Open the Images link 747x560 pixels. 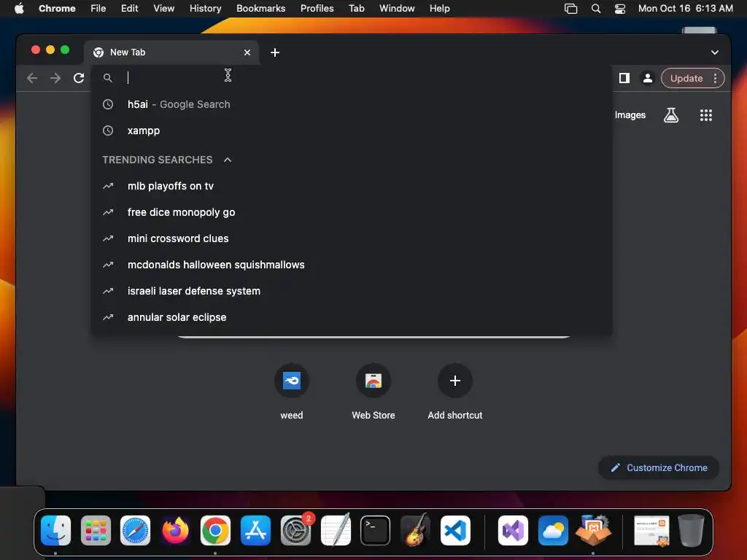[x=630, y=114]
